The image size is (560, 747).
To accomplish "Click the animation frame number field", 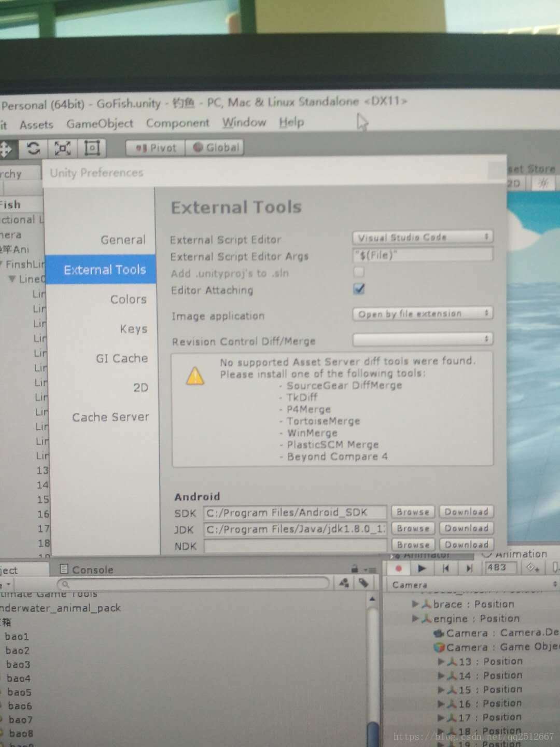I will pos(501,568).
